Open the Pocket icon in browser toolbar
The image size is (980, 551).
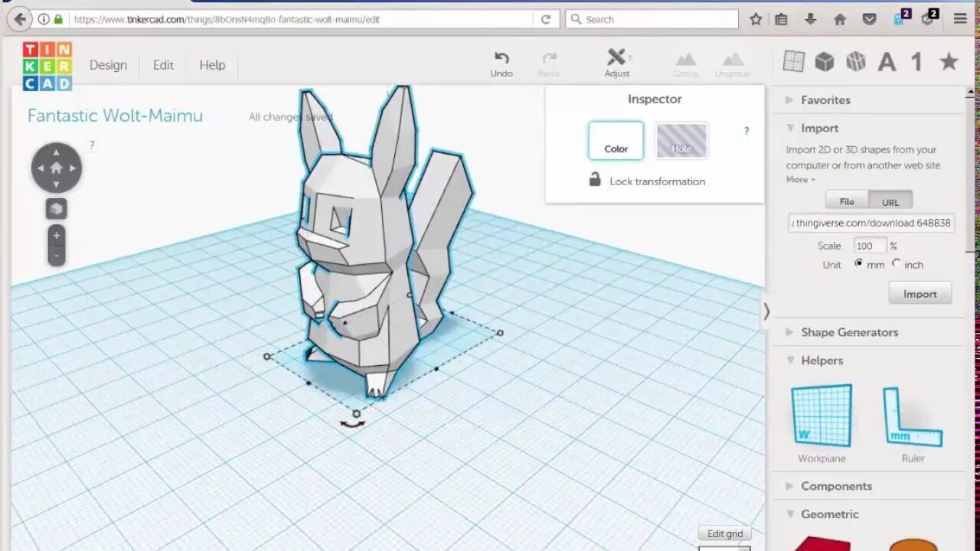[x=870, y=19]
